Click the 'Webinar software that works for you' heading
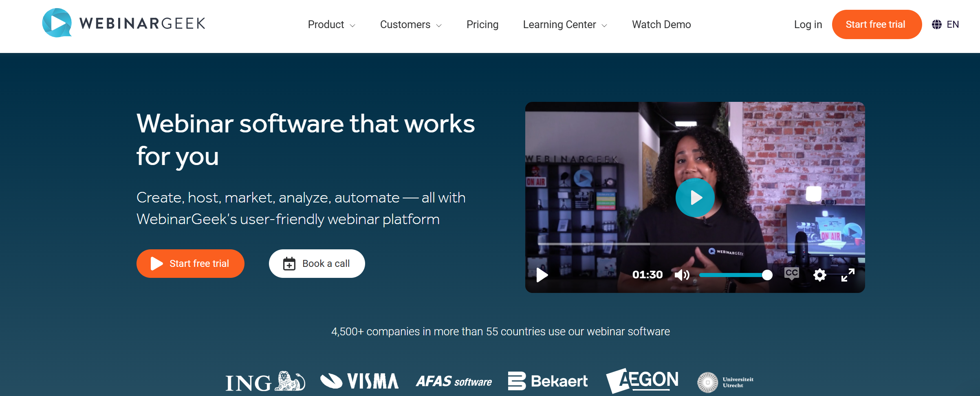 click(306, 140)
